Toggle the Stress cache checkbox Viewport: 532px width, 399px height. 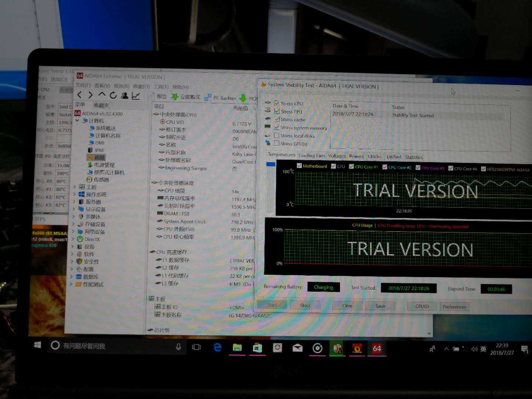click(x=277, y=119)
